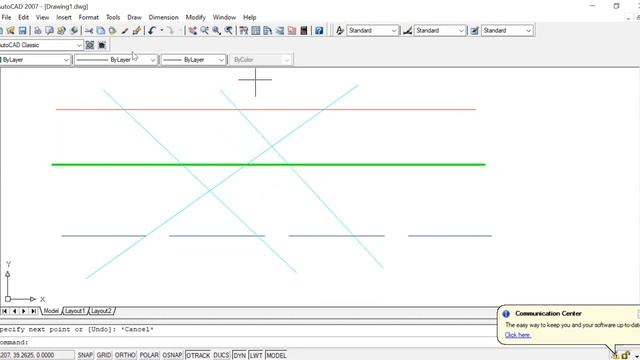Toggle LWT lineweight display
This screenshot has width=640, height=360.
[x=256, y=356]
